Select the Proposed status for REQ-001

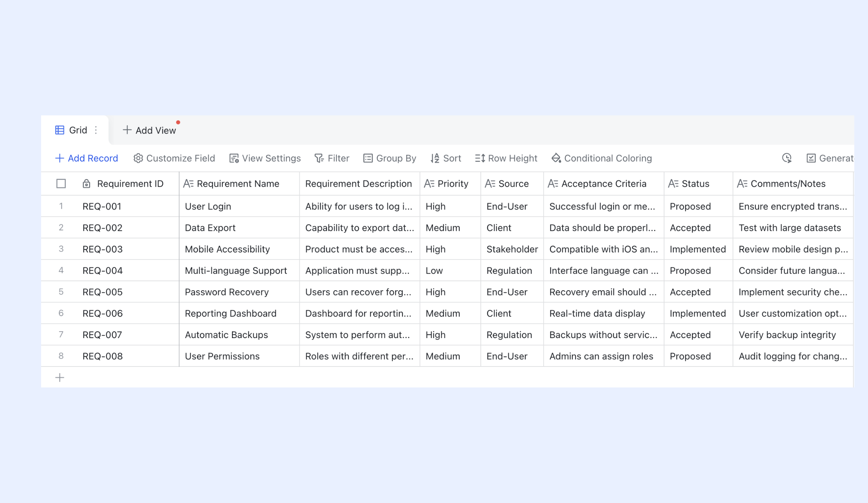(699, 206)
